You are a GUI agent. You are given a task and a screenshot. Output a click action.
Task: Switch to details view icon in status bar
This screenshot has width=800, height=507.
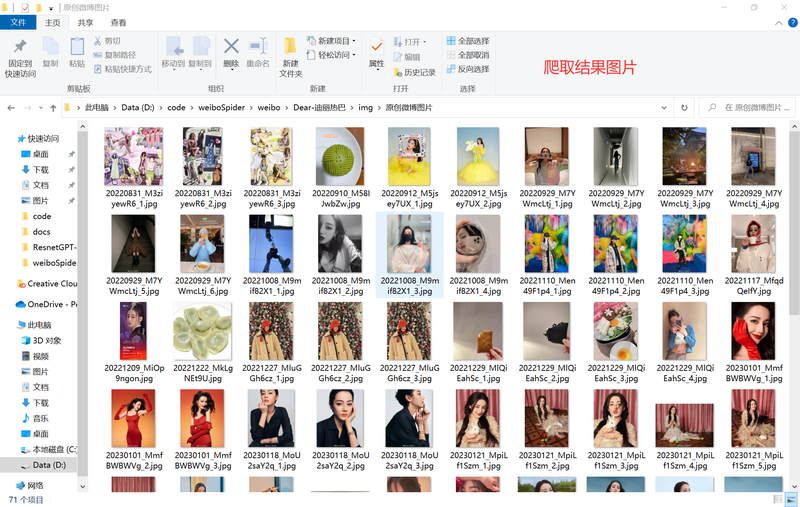tap(778, 499)
